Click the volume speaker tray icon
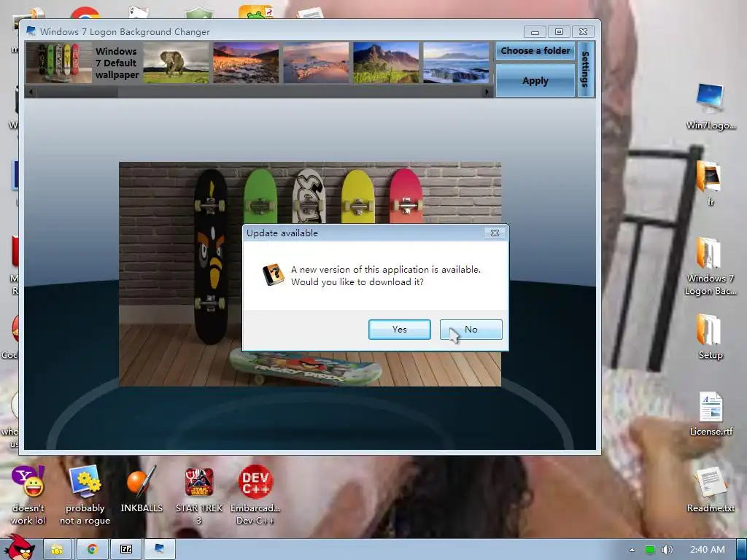 click(x=667, y=550)
